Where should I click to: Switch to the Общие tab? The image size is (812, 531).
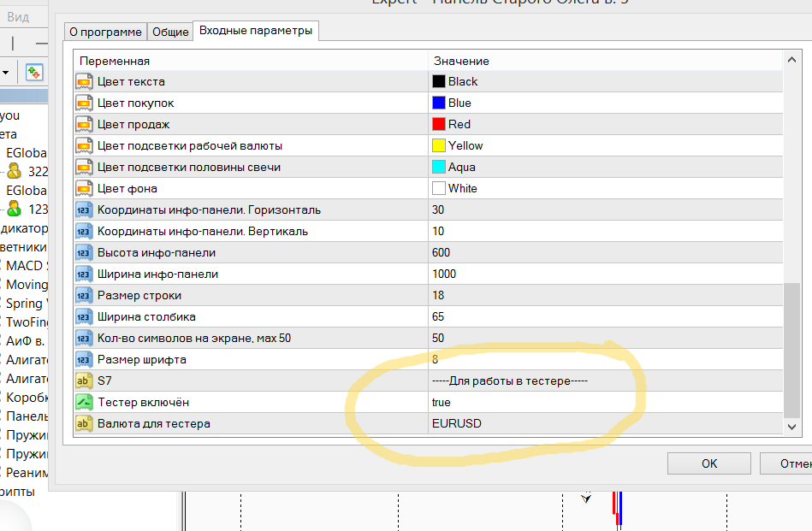coord(170,32)
